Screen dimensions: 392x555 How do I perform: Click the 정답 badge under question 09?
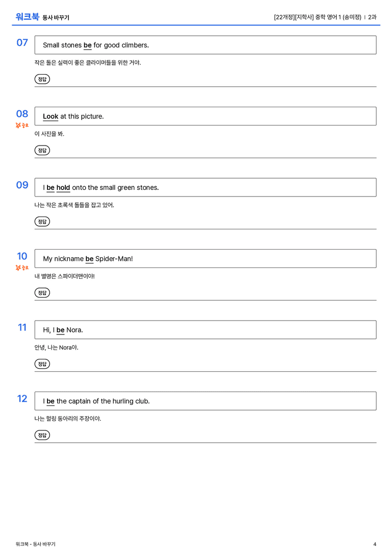pos(42,221)
